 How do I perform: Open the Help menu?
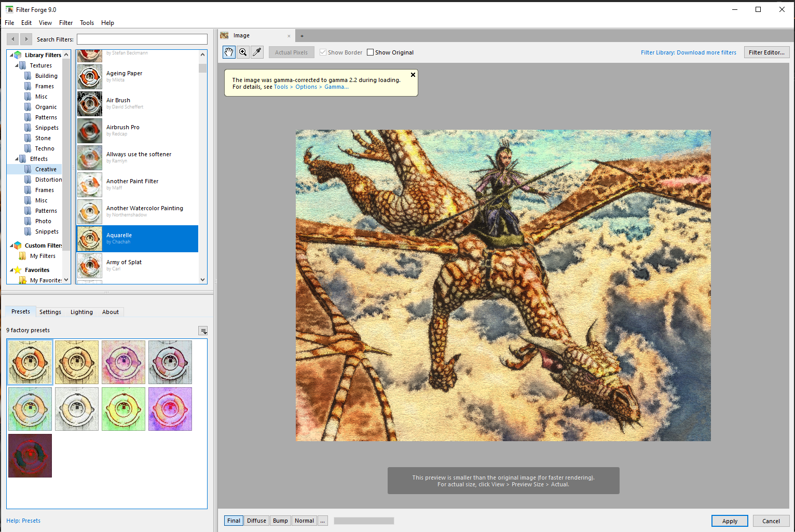pos(107,23)
